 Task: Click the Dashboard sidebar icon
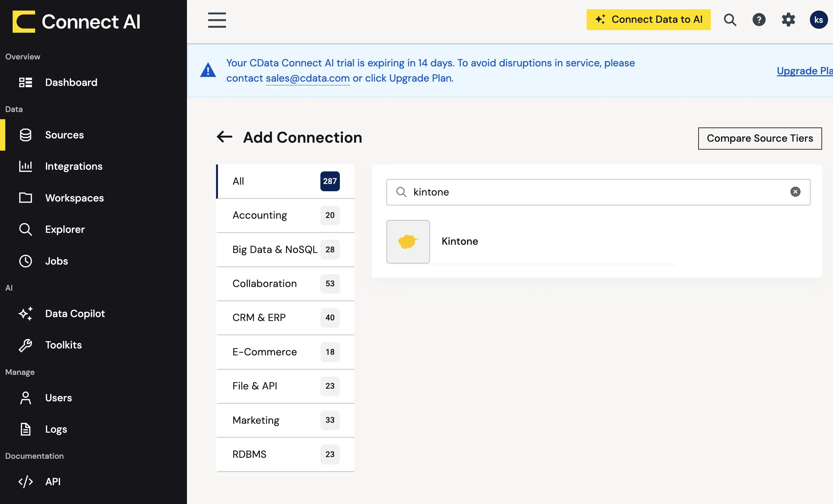(25, 82)
